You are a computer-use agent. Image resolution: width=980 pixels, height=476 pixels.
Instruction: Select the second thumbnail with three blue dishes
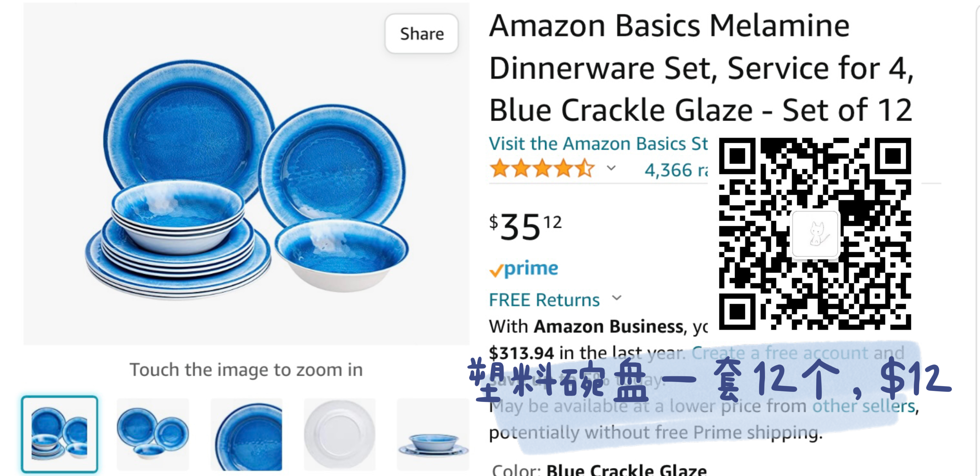[x=153, y=434]
